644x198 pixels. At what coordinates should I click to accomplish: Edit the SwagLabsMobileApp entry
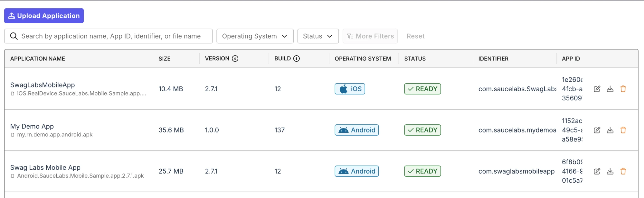coord(597,89)
